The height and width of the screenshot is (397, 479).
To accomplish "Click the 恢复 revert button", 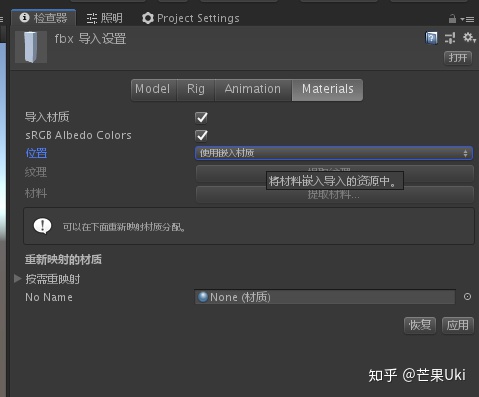I will pos(420,325).
